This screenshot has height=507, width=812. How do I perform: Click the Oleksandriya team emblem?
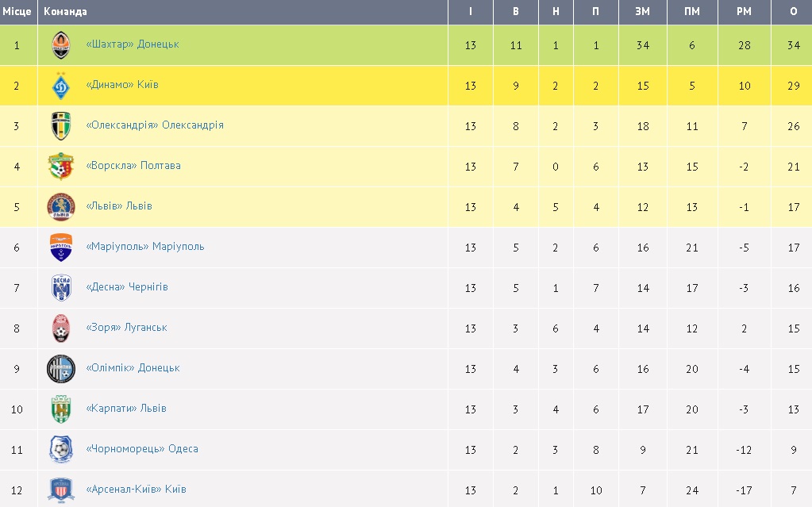click(61, 126)
